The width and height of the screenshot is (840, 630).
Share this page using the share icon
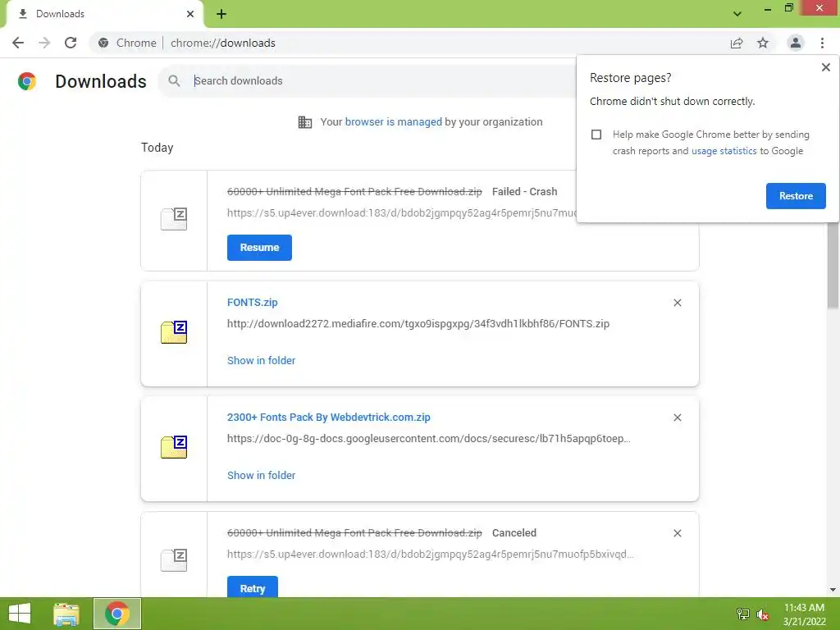[x=737, y=43]
